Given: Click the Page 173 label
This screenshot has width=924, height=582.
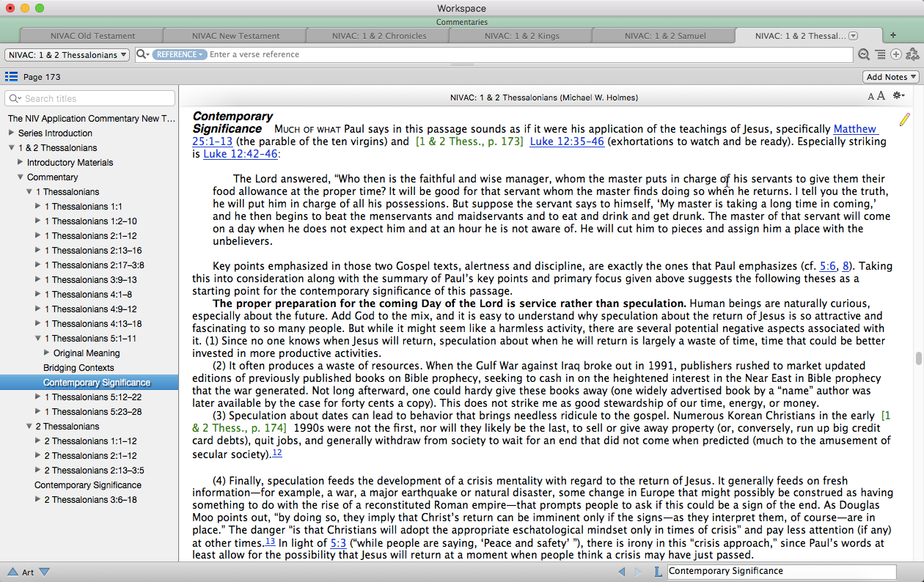Looking at the screenshot, I should point(42,77).
